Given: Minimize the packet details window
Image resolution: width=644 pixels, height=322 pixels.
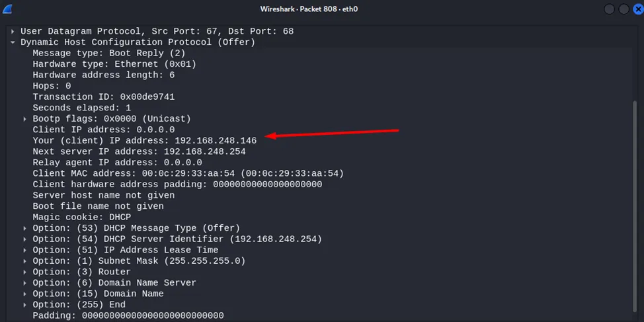Looking at the screenshot, I should point(608,9).
